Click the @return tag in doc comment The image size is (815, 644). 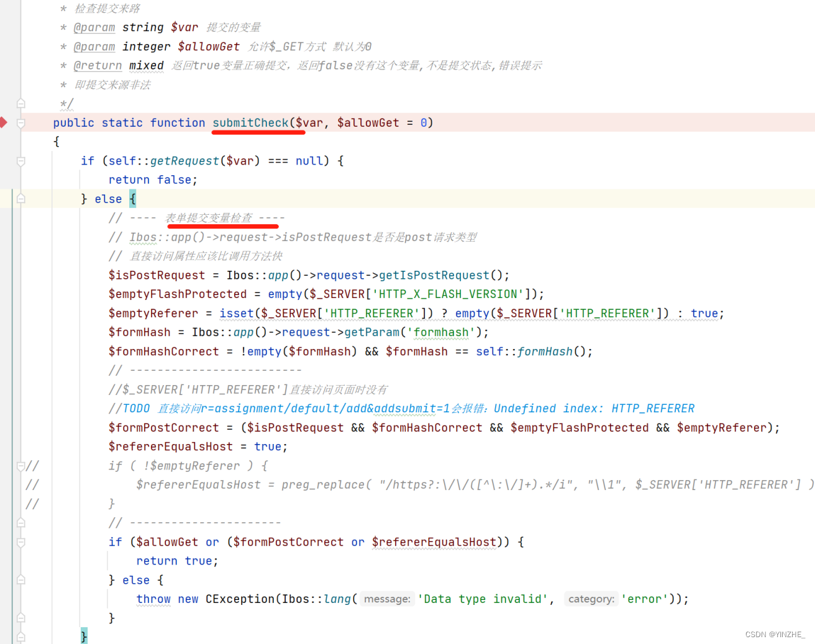98,66
